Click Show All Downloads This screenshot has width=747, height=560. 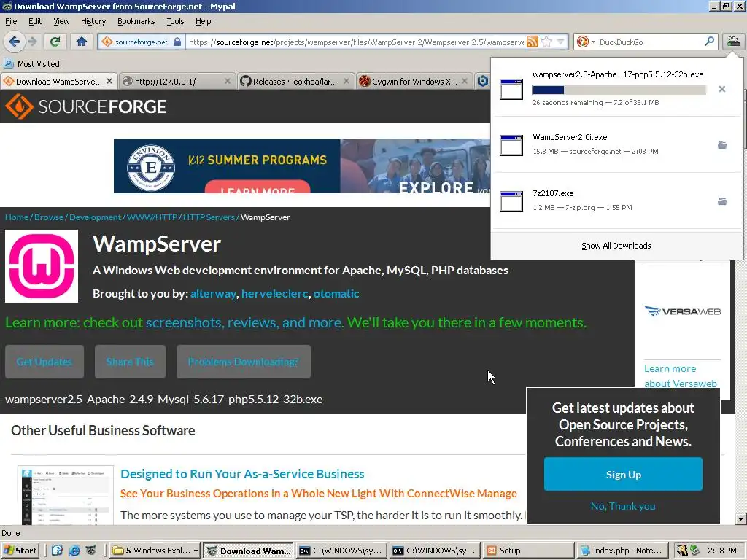tap(616, 246)
